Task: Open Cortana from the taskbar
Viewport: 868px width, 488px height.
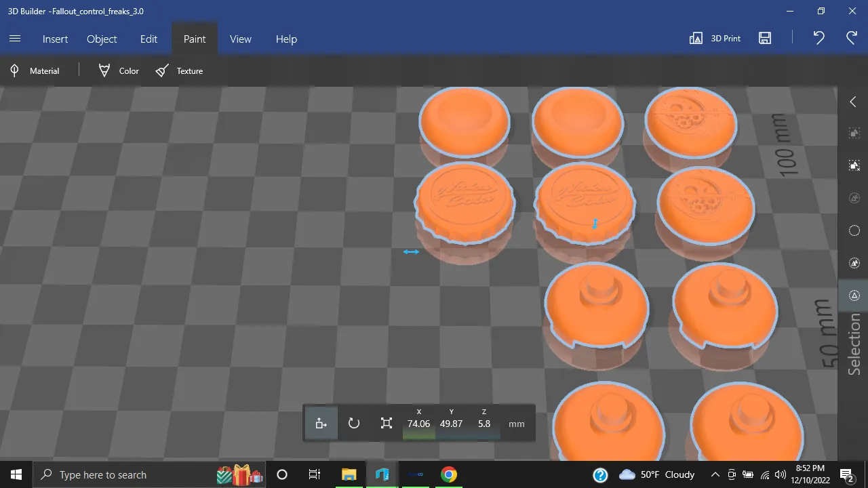Action: pos(282,474)
